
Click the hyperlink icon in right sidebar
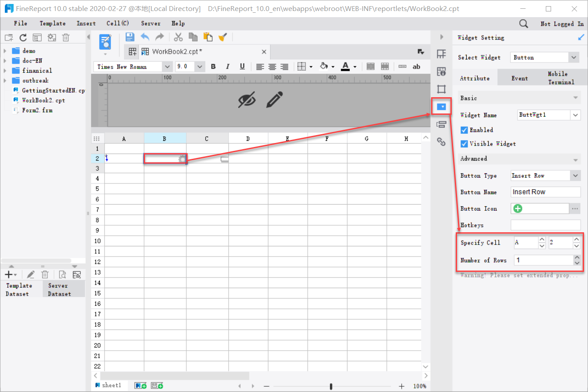click(x=441, y=142)
